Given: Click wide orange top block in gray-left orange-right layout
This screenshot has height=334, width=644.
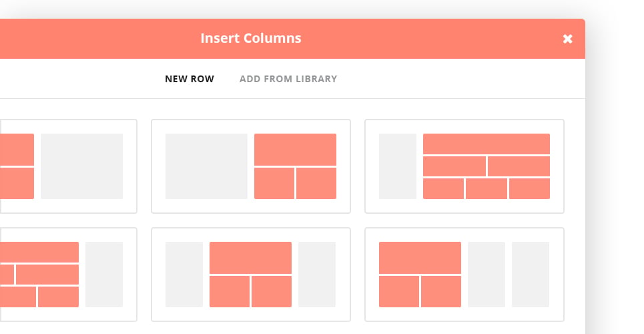Looking at the screenshot, I should click(x=295, y=150).
